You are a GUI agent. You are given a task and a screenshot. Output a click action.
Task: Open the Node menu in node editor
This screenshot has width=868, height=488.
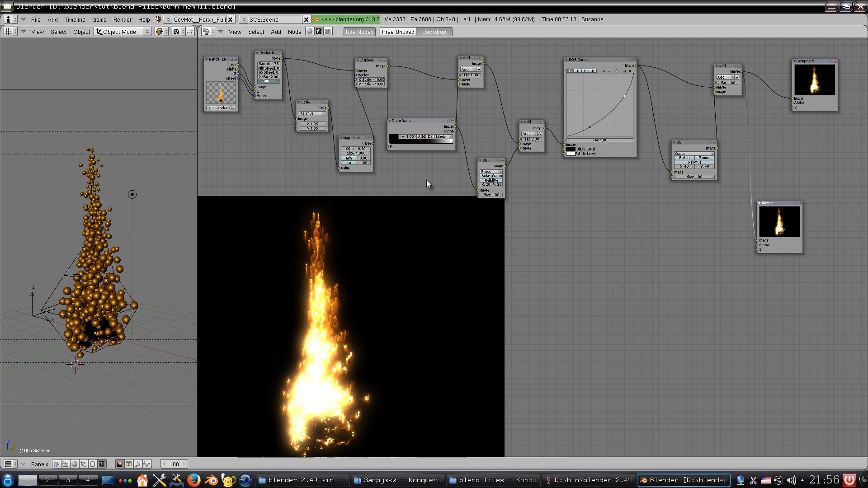point(294,32)
